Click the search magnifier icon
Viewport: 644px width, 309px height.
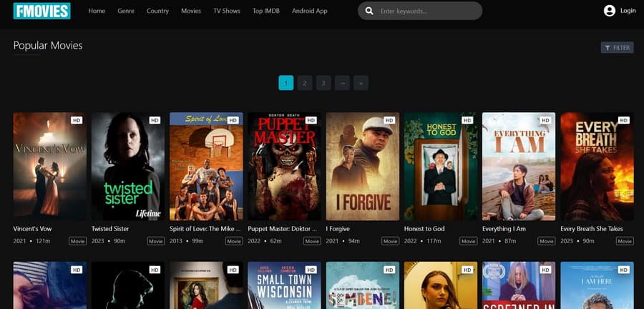coord(369,11)
